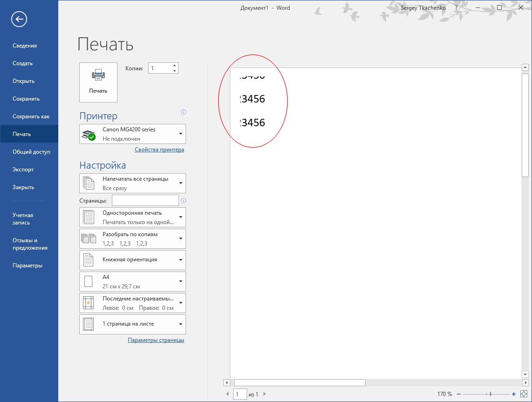Expand the Односторонняя печать dropdown
Viewport: 532px width, 402px height.
pyautogui.click(x=180, y=217)
